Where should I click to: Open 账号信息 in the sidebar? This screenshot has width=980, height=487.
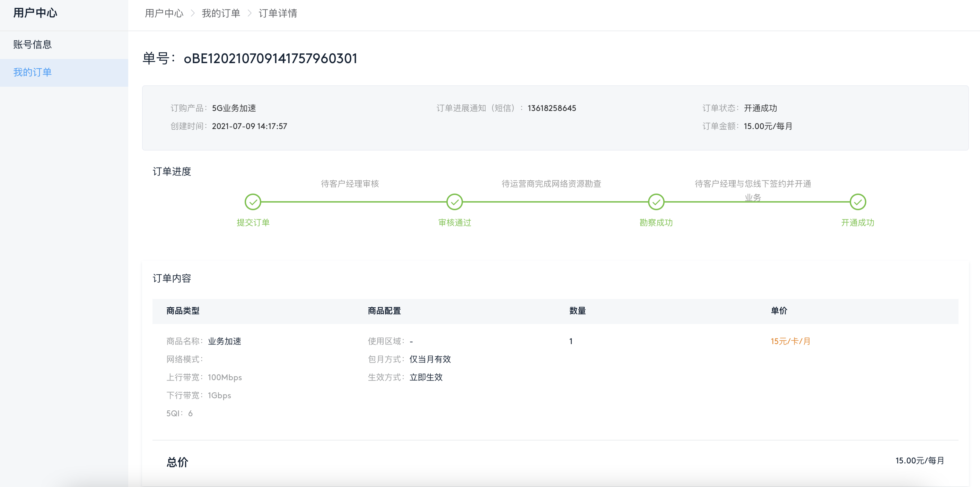coord(32,44)
